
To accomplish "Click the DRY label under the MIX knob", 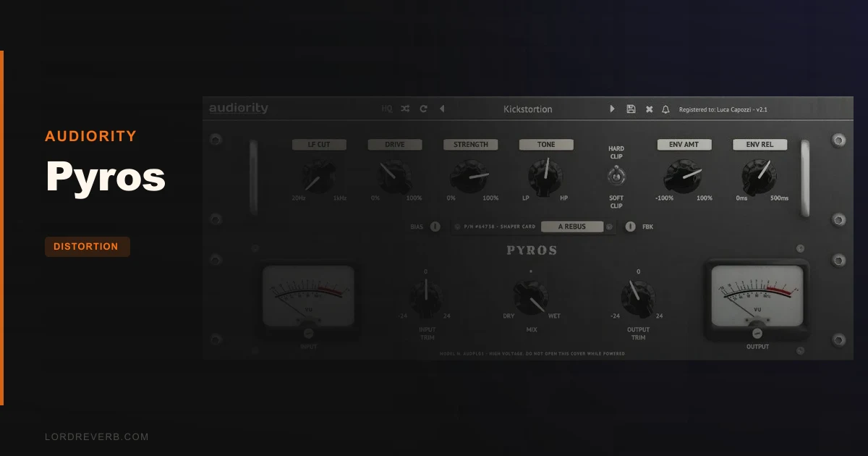I will [509, 316].
